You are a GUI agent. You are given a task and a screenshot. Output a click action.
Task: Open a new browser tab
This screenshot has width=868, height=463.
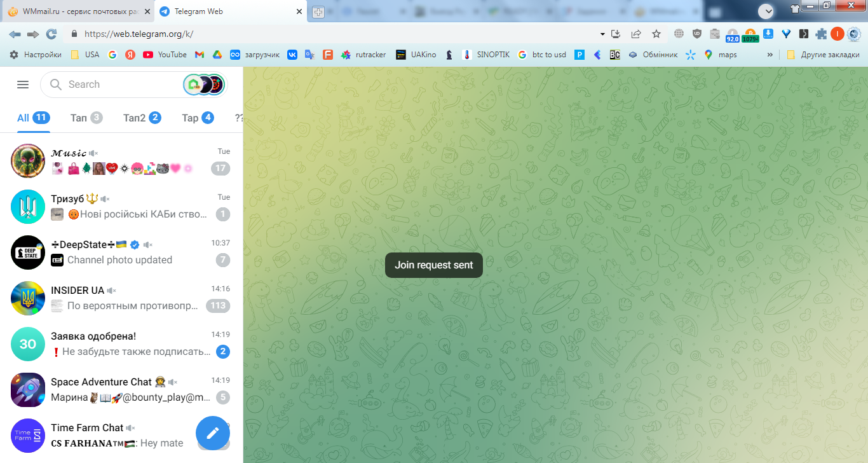pos(318,12)
